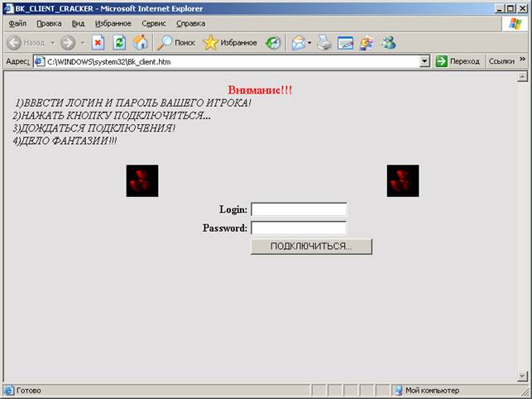Click the Home page icon
532x399 pixels.
pos(141,42)
